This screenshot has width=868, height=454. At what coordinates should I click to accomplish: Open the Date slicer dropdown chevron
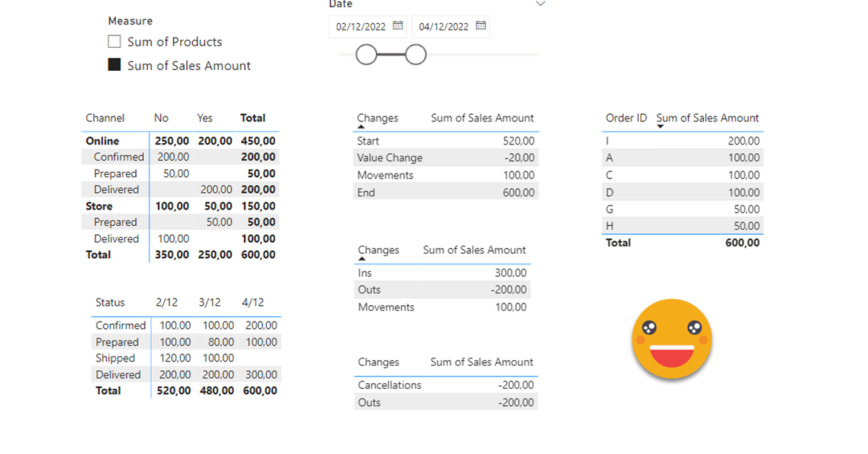coord(540,4)
